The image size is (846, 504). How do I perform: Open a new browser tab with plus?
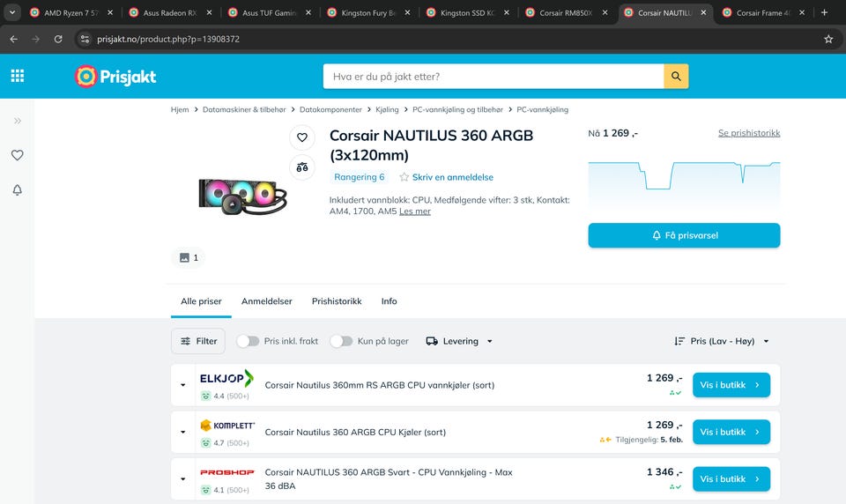click(825, 12)
